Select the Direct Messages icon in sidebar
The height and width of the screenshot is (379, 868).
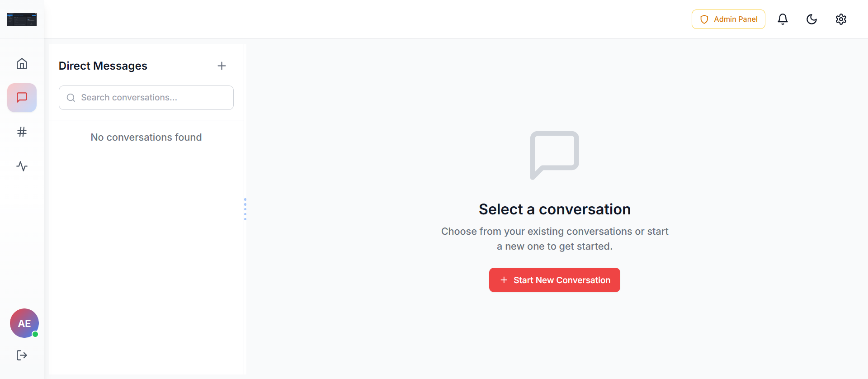[22, 97]
